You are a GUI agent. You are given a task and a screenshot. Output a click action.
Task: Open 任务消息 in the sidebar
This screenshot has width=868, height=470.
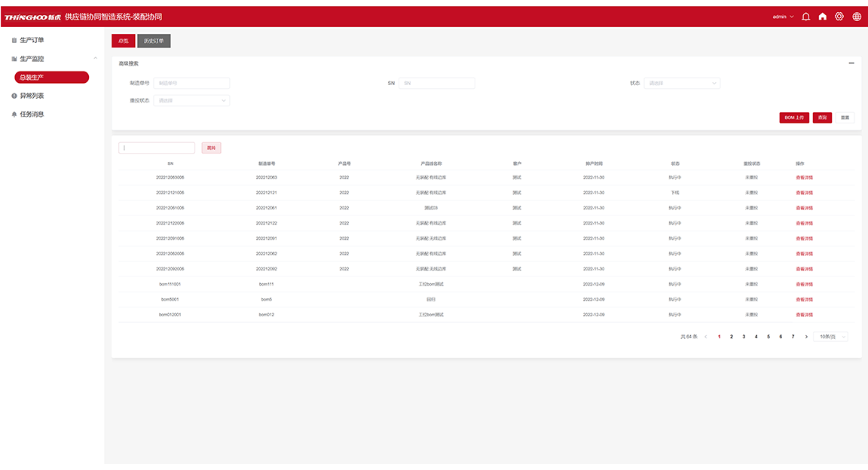[x=32, y=114]
